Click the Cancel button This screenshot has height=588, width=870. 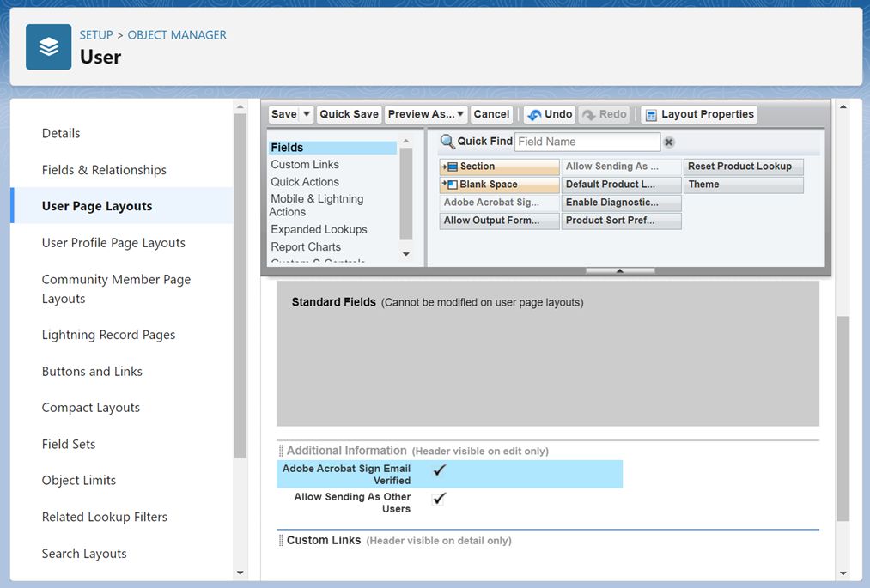(491, 114)
